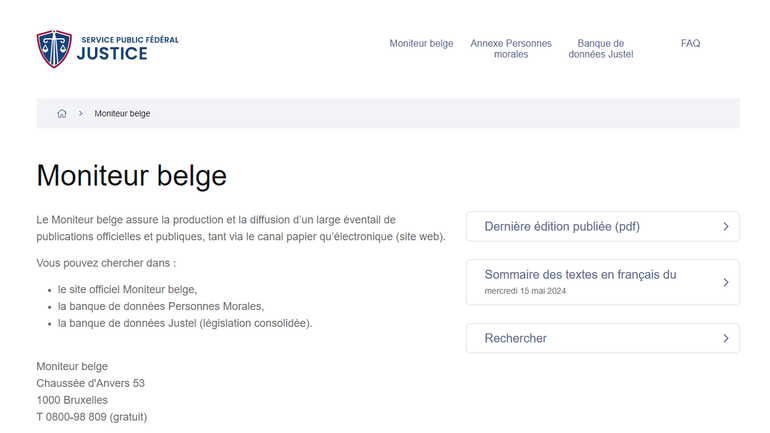Click arrow beside Dernière édition publiée

(725, 227)
